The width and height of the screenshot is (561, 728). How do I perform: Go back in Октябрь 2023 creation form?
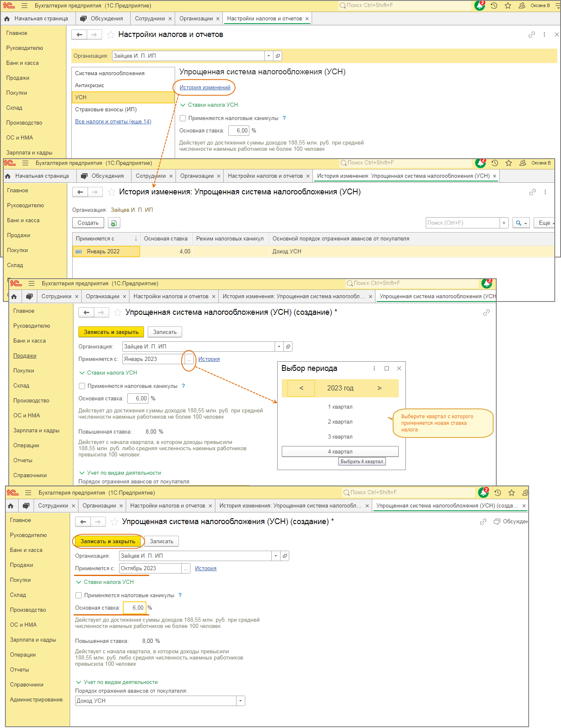83,522
